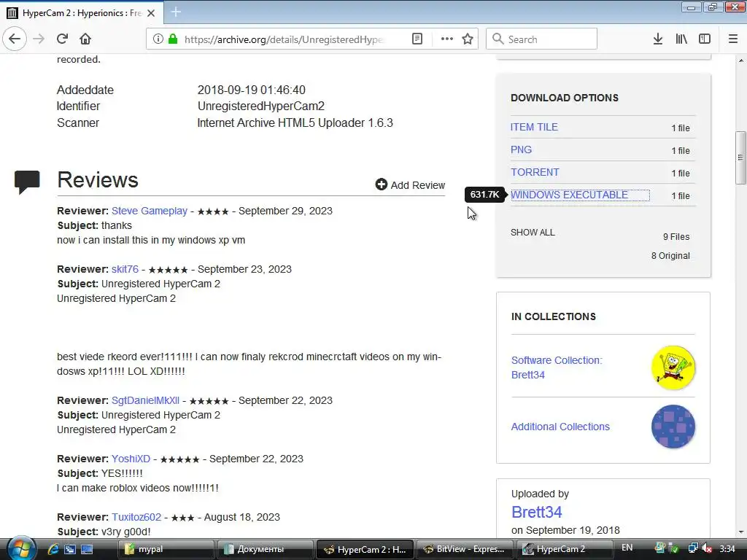Open reviewer Steve Gameplay profile
Screen dimensions: 747x560
149,211
